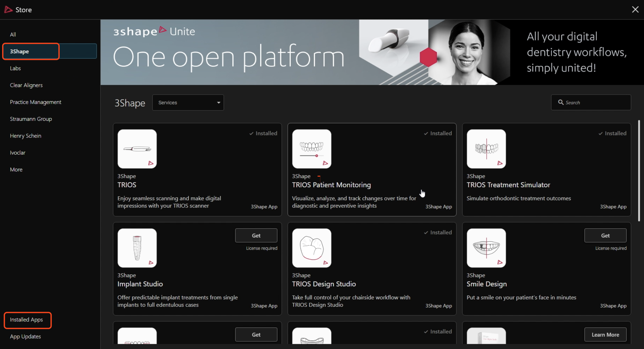Click the Smile Design title
The image size is (644, 349).
(487, 284)
